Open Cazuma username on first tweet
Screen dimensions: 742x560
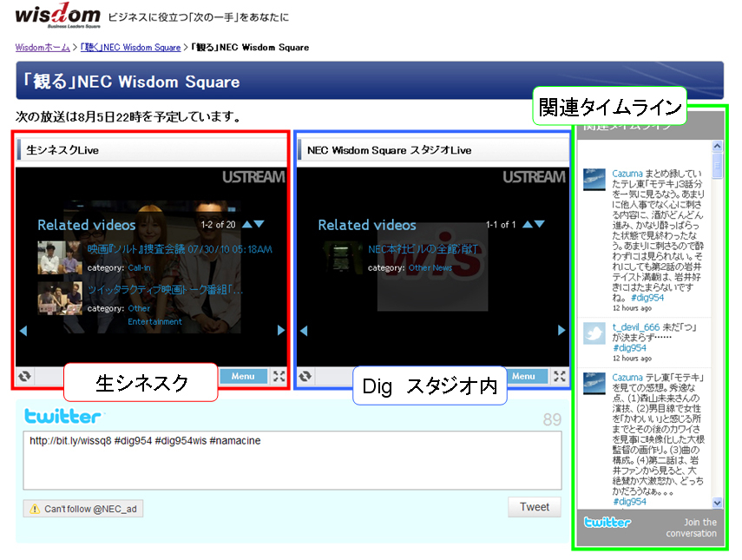627,174
